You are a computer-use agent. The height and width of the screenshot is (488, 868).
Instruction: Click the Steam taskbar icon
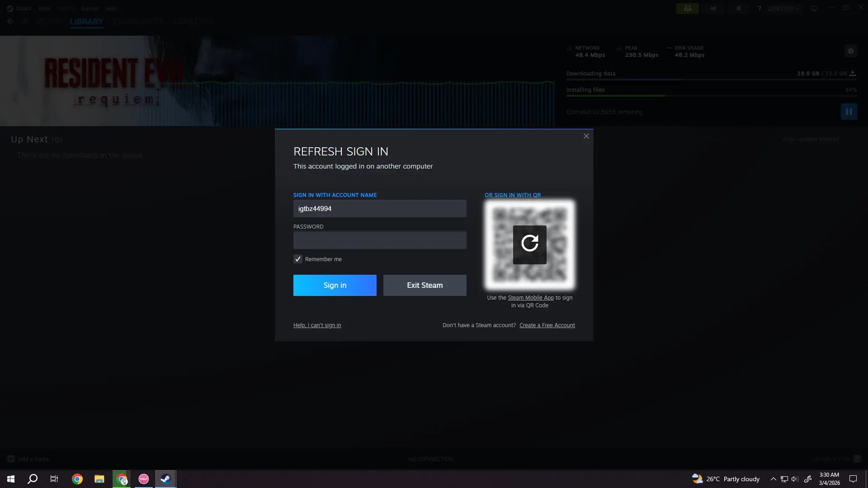pyautogui.click(x=165, y=479)
